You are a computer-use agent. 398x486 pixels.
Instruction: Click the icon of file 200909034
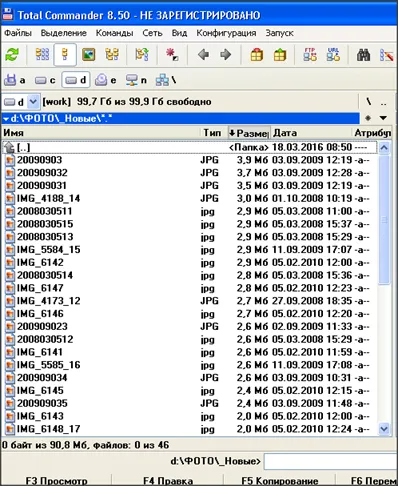tap(10, 378)
